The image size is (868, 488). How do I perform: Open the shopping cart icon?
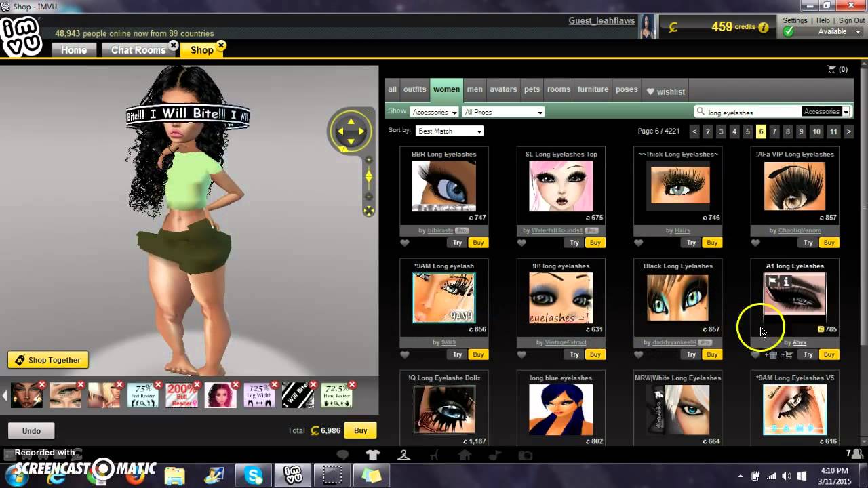[x=831, y=69]
